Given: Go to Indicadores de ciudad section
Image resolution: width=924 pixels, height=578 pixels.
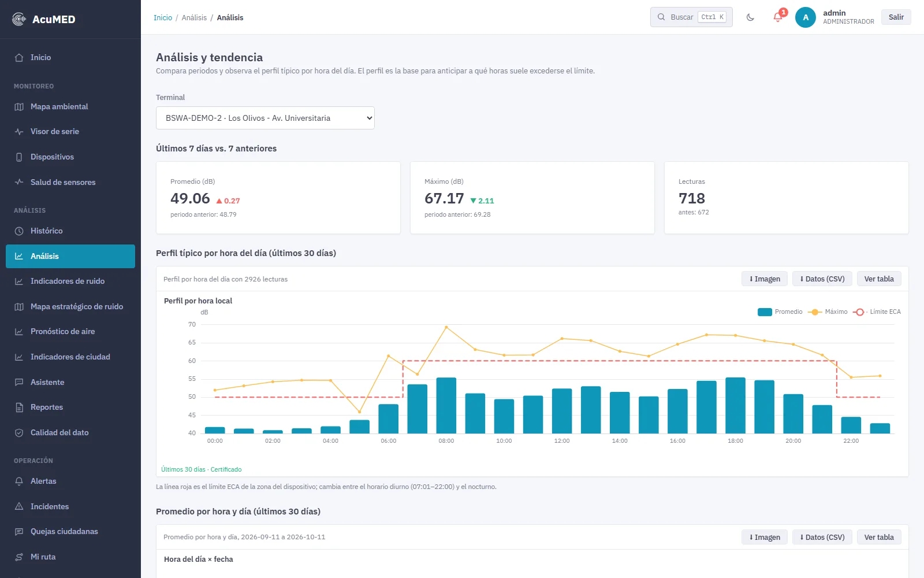Looking at the screenshot, I should tap(70, 357).
